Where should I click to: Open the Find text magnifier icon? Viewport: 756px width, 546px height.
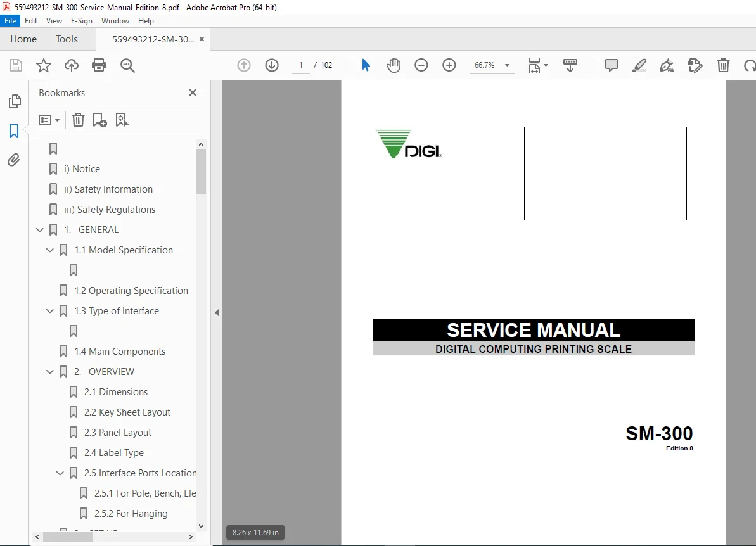pyautogui.click(x=127, y=65)
